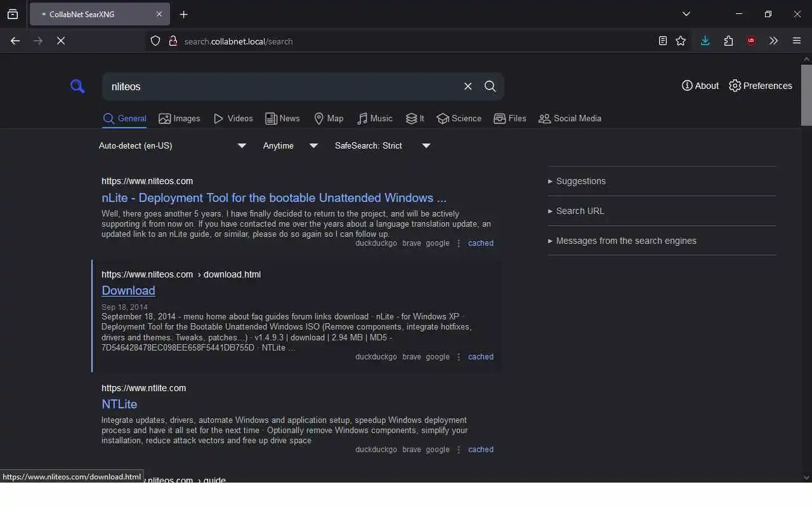The image size is (812, 508).
Task: Open more options menu on Download result
Action: [459, 357]
